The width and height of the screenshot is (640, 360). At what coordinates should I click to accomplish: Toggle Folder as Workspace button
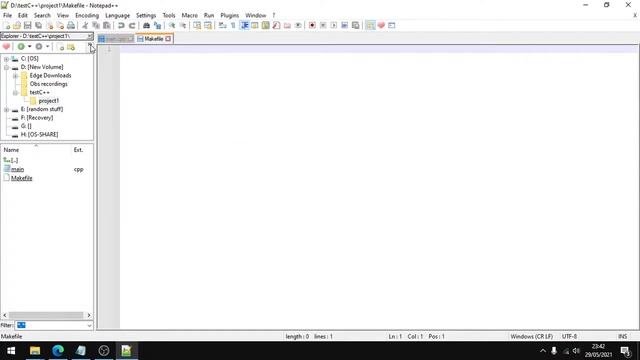click(x=287, y=25)
